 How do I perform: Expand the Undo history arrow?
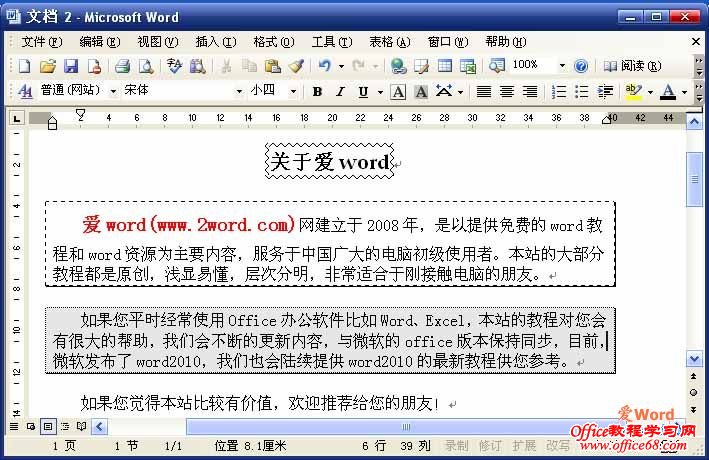341,66
